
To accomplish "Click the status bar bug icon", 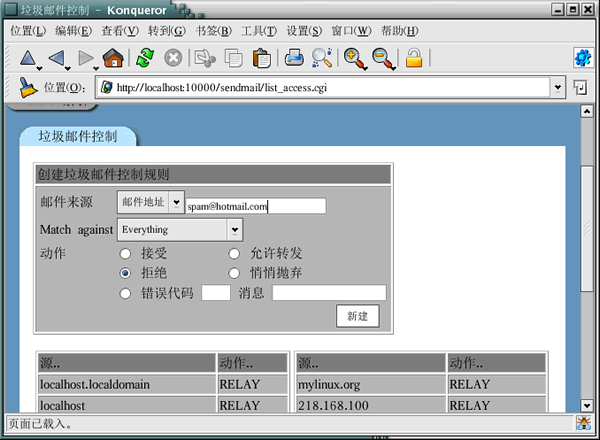I will click(x=584, y=423).
